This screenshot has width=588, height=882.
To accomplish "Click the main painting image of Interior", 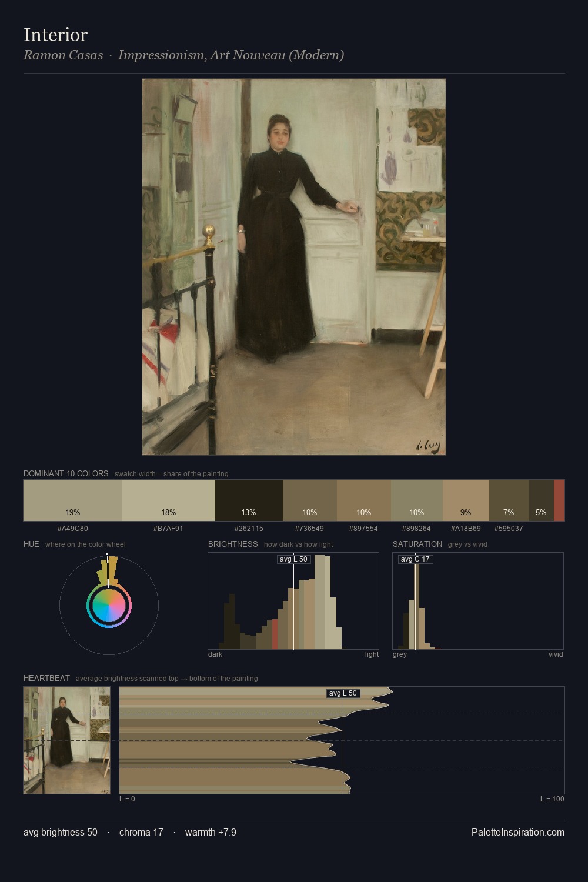I will [294, 267].
